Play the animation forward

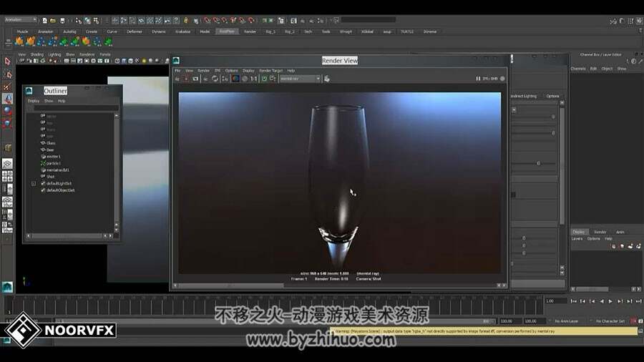[610, 301]
